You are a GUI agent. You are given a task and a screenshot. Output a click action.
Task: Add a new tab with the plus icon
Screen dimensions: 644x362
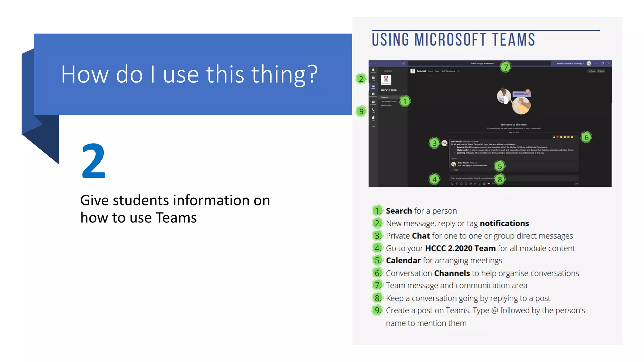coord(458,71)
